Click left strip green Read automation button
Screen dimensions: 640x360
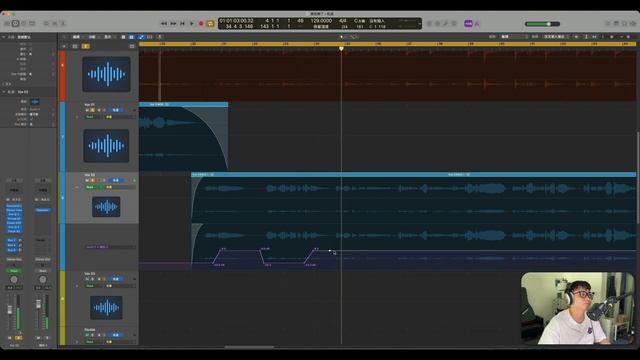pyautogui.click(x=14, y=271)
